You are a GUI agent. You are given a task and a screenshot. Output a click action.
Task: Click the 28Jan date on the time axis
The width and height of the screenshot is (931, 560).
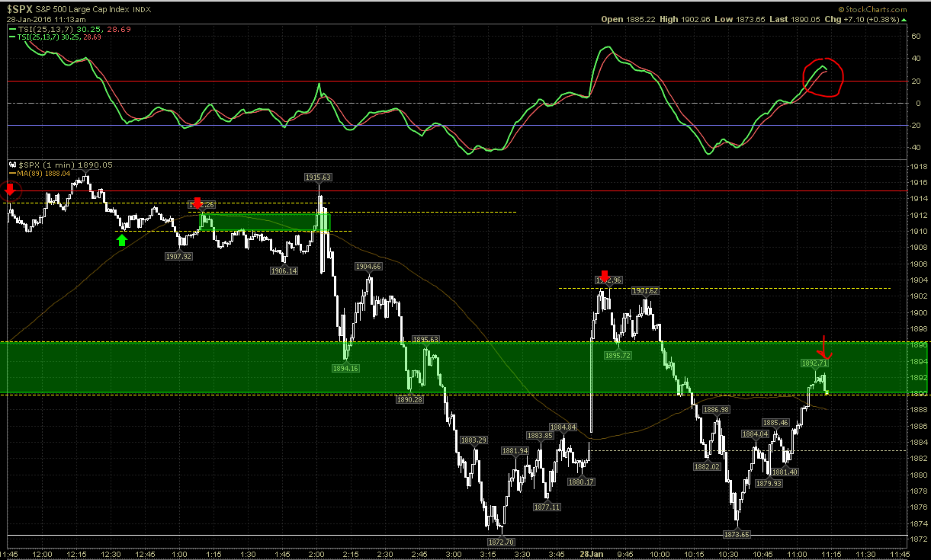point(591,553)
